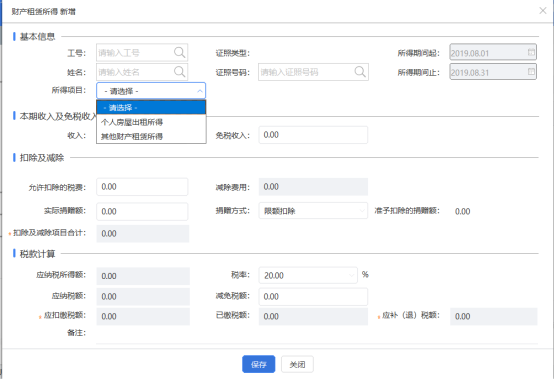Image resolution: width=555 pixels, height=379 pixels.
Task: Click the 免税收入 input field
Action: [313, 135]
